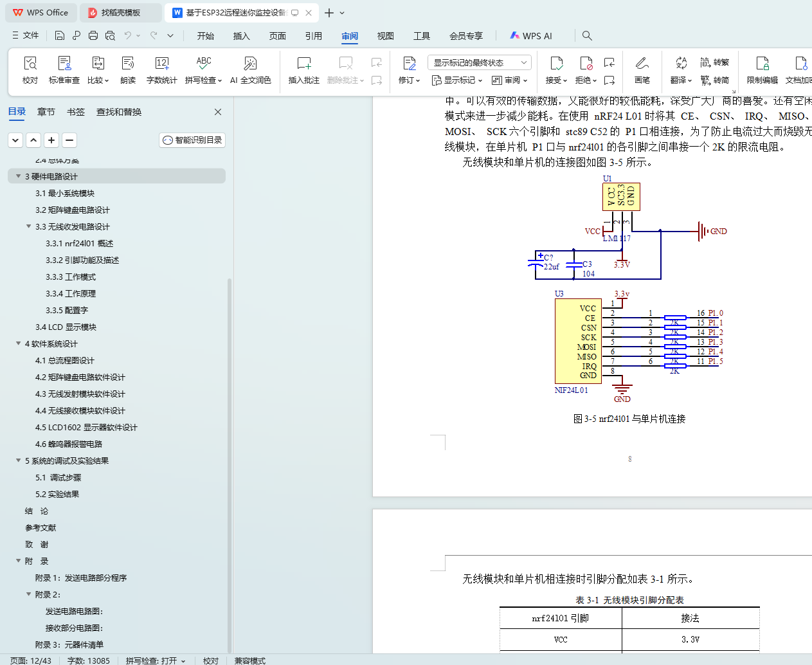The width and height of the screenshot is (812, 665).
Task: Open 限制编辑 restrict editing
Action: (x=762, y=70)
